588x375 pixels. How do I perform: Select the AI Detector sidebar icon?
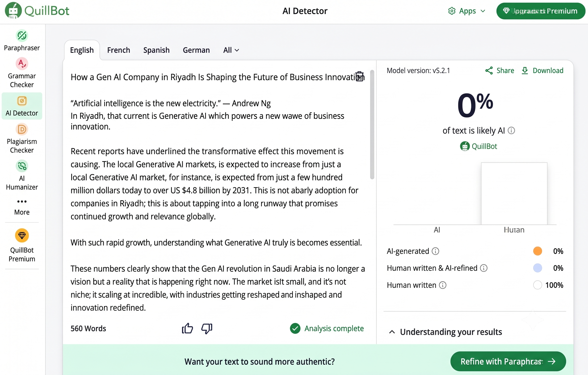(22, 101)
